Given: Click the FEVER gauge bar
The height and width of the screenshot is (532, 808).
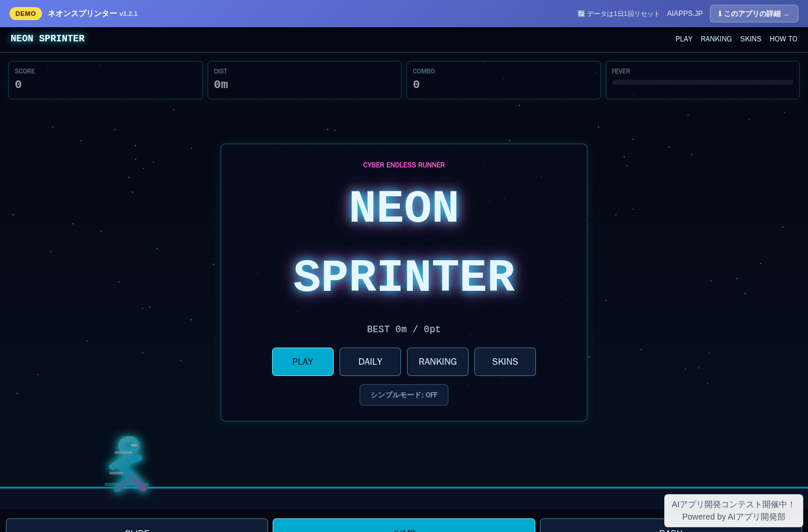Looking at the screenshot, I should click(x=703, y=82).
